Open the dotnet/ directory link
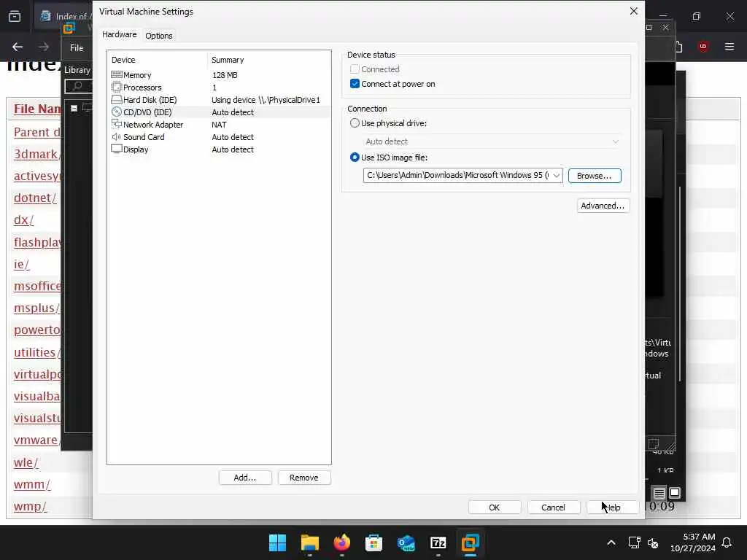Screen dimensions: 747x560 click(x=35, y=198)
